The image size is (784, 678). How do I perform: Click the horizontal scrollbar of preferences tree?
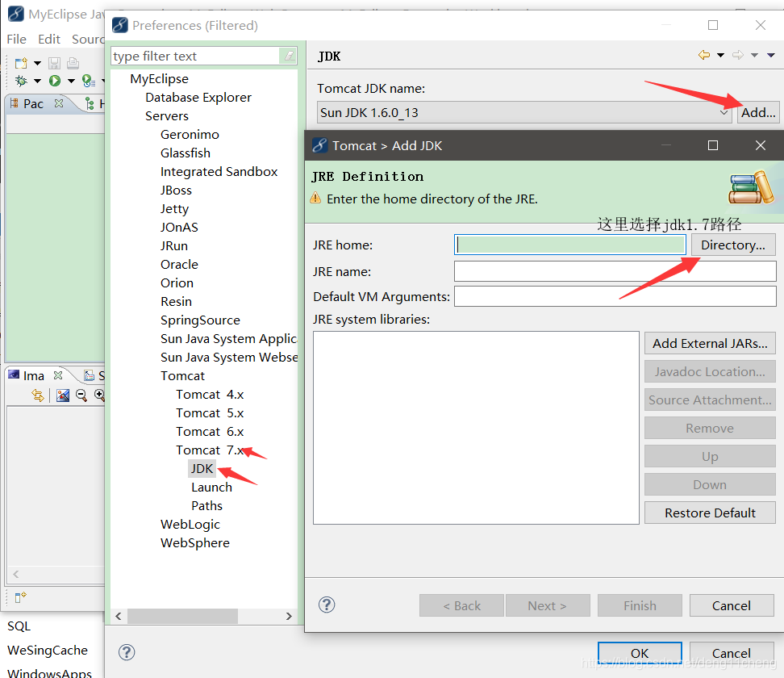pos(182,617)
